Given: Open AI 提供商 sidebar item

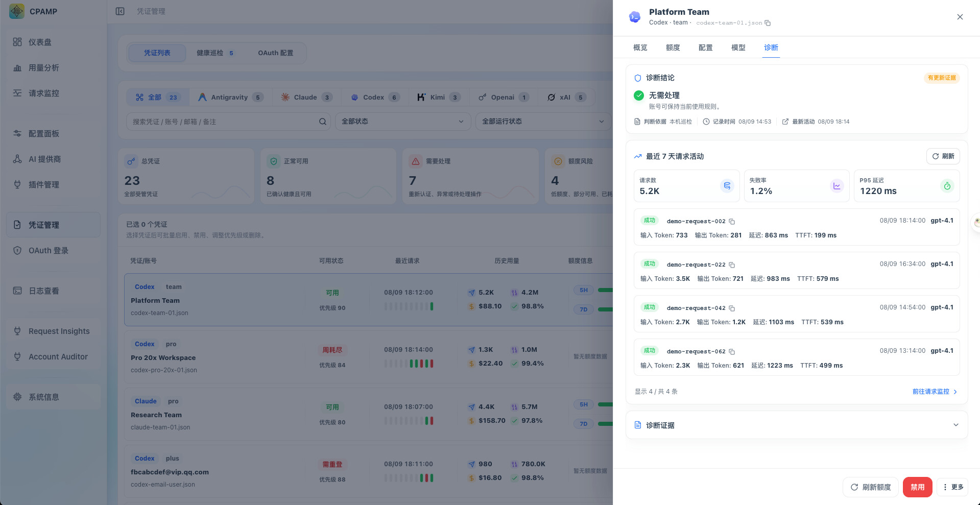Looking at the screenshot, I should (53, 159).
